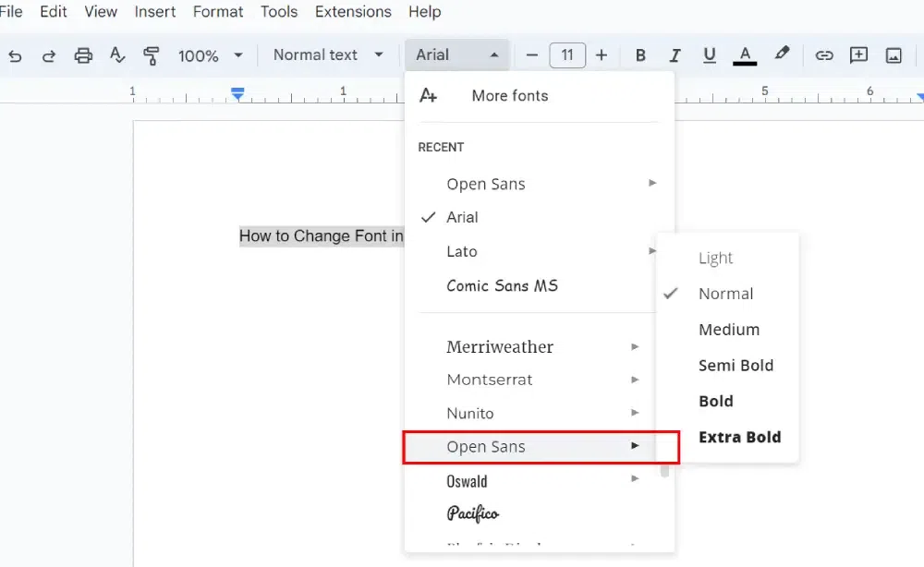Select Open Sans in Recent list

click(486, 185)
